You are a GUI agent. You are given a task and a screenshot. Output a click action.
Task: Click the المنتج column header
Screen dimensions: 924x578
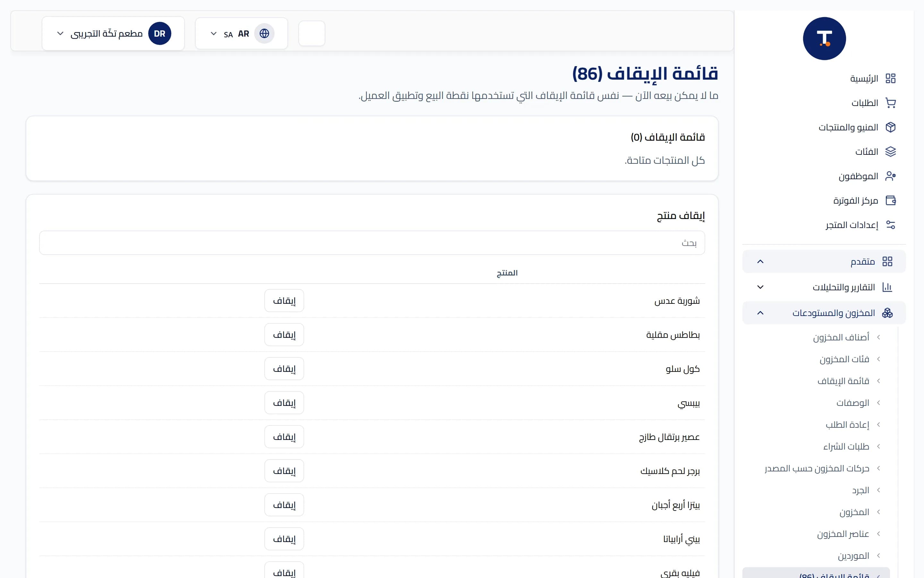pos(507,273)
